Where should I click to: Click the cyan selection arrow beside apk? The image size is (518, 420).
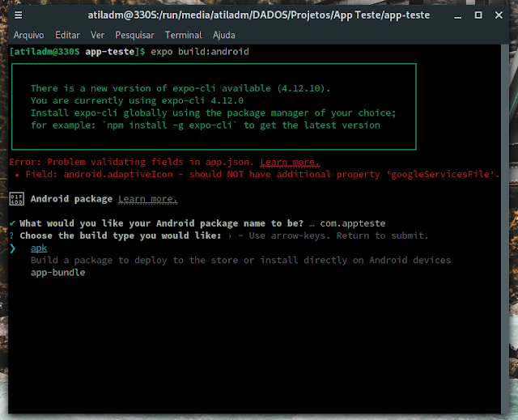[13, 248]
